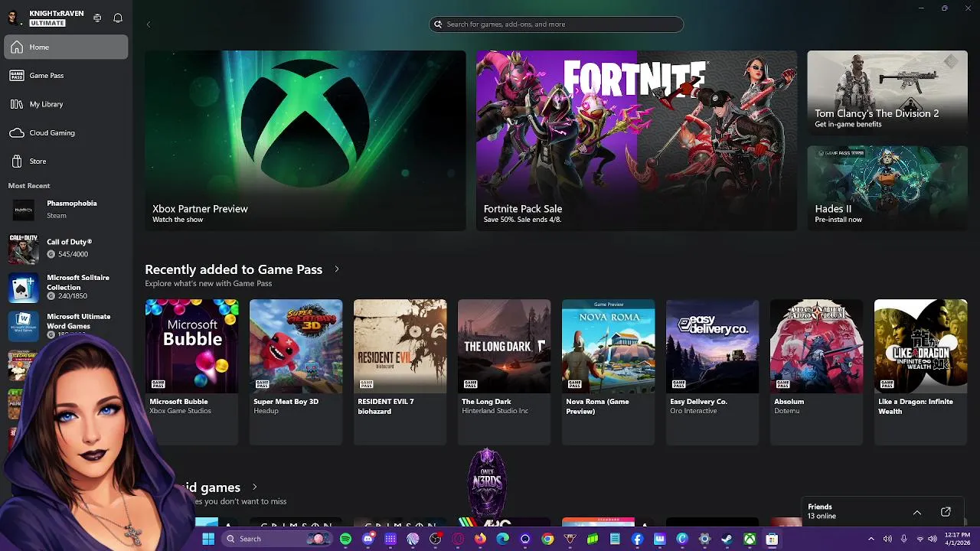Select Home in the sidebar
Viewport: 980px width, 551px height.
click(x=66, y=47)
